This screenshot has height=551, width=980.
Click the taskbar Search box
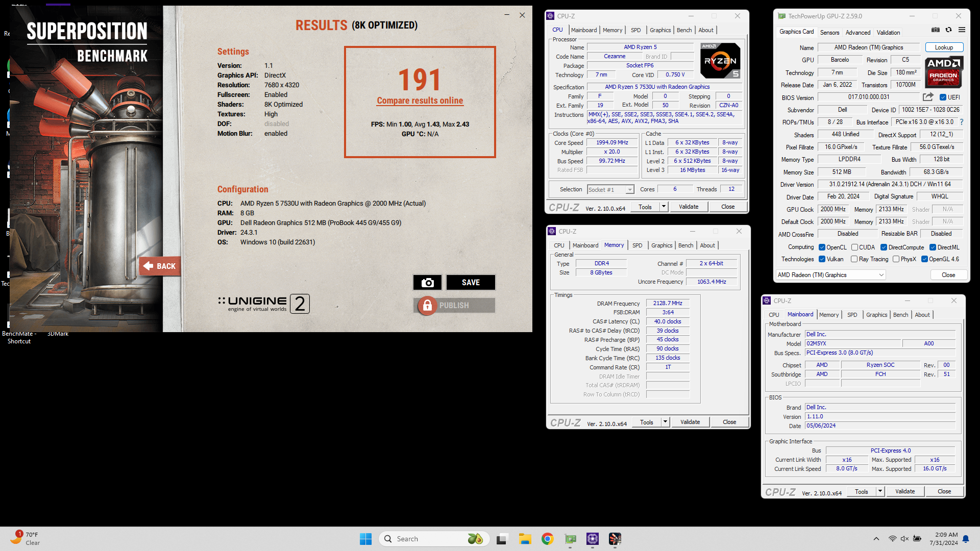tap(434, 539)
